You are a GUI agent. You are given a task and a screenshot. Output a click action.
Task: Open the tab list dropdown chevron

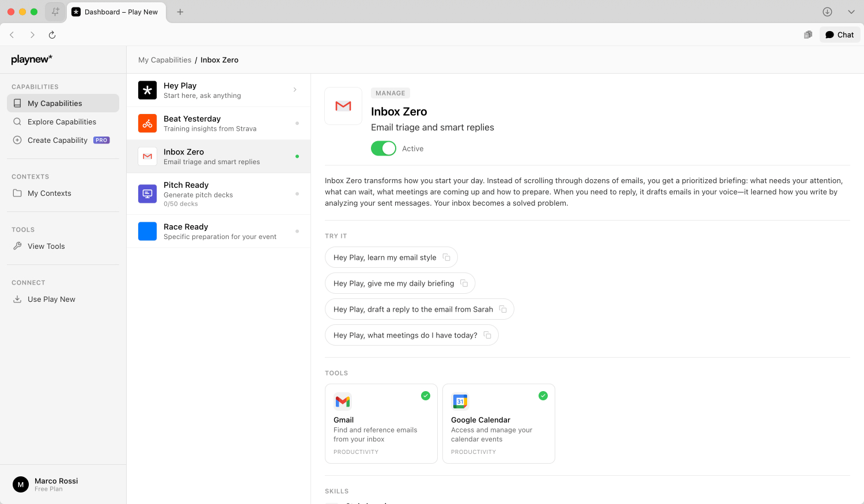point(851,12)
